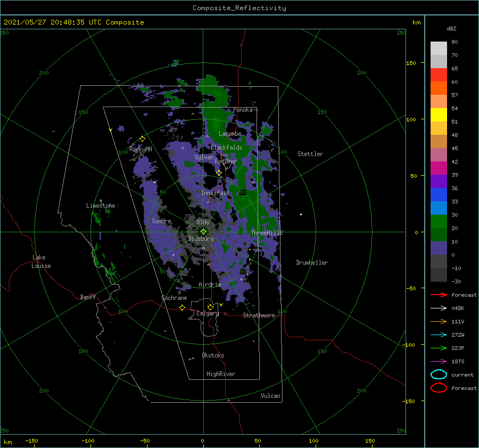Click the light gray swatch between 80 and 70

[439, 48]
